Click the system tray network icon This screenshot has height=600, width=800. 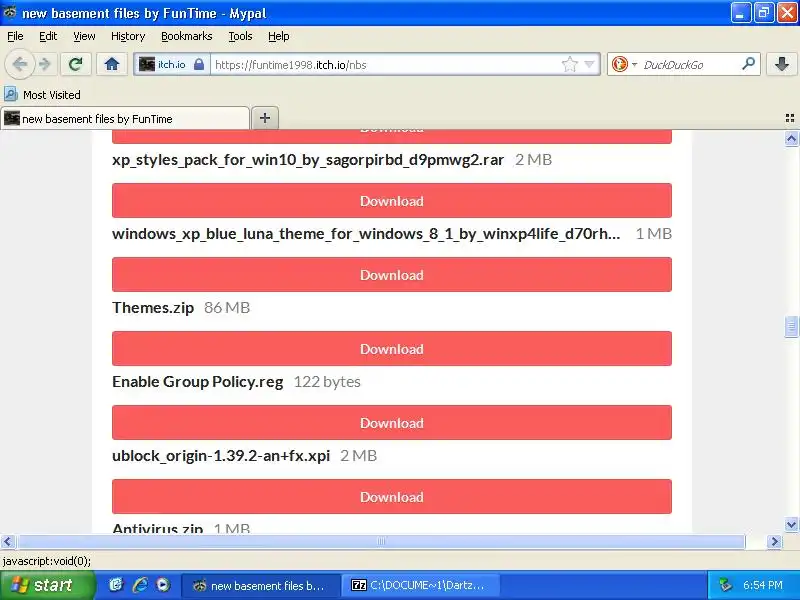point(725,585)
